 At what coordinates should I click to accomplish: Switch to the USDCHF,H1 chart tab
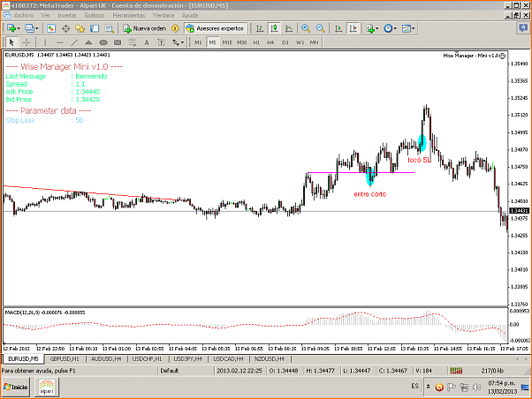(x=147, y=358)
